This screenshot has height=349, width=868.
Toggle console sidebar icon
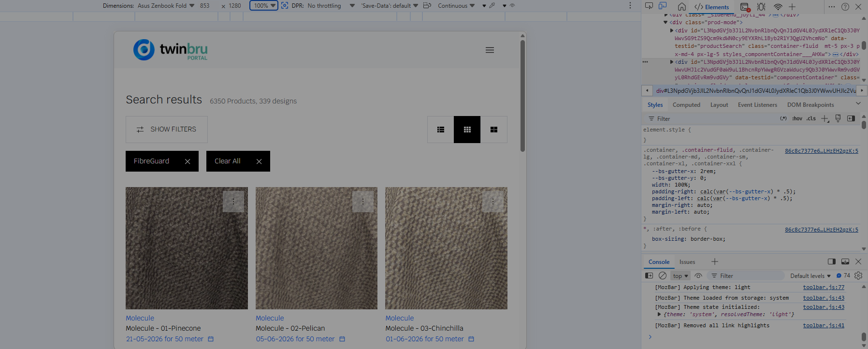tap(649, 276)
